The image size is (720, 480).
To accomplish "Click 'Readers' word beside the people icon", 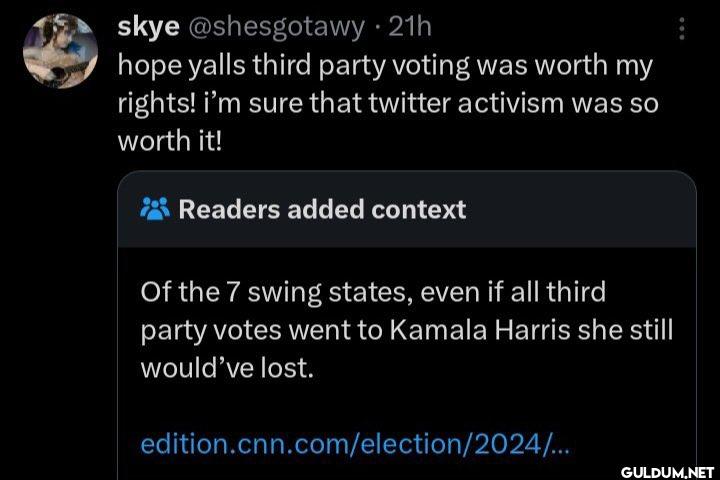I will click(x=229, y=209).
